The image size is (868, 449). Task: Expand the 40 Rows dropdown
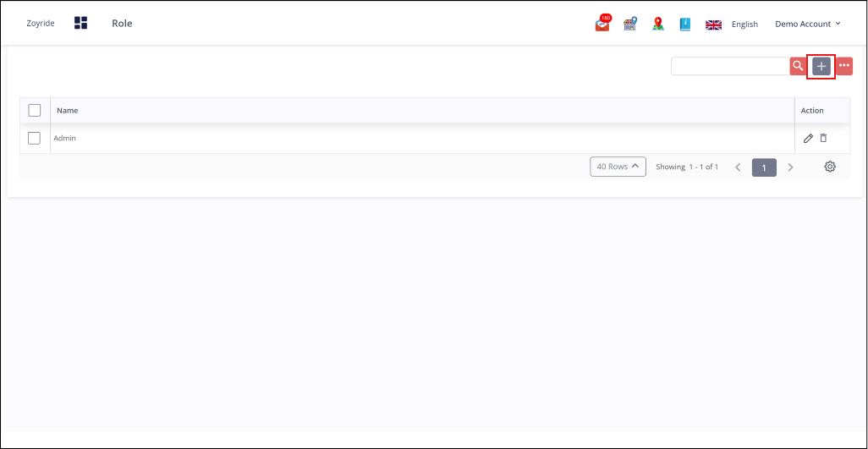[x=618, y=167]
